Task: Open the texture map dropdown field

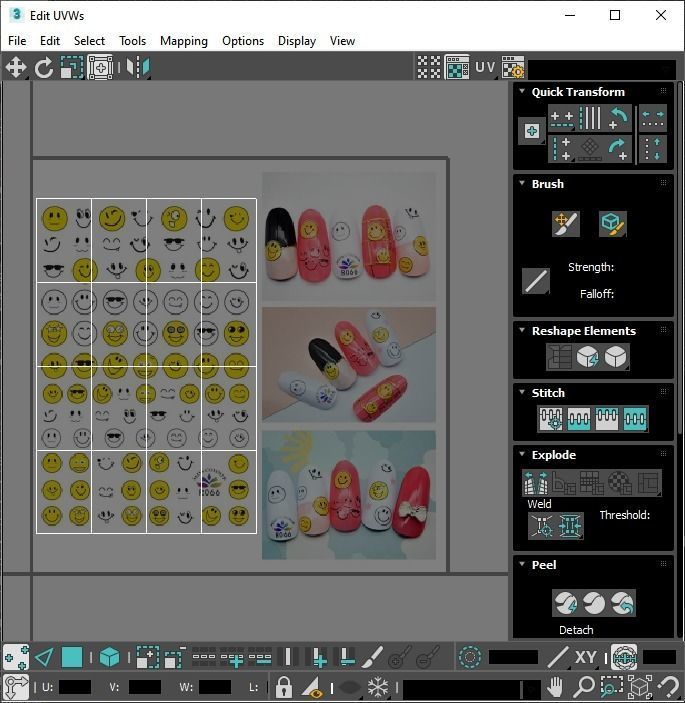Action: click(x=602, y=69)
